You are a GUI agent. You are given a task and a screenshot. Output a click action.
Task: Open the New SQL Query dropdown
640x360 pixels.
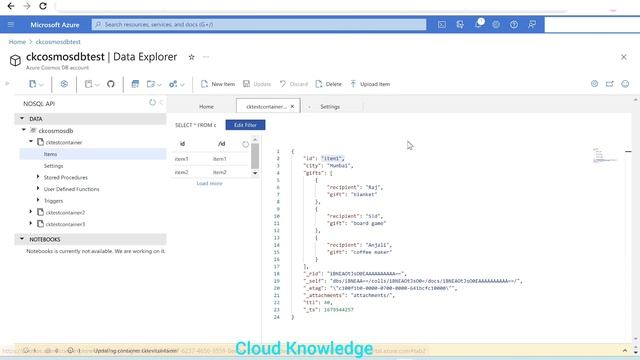tap(154, 84)
